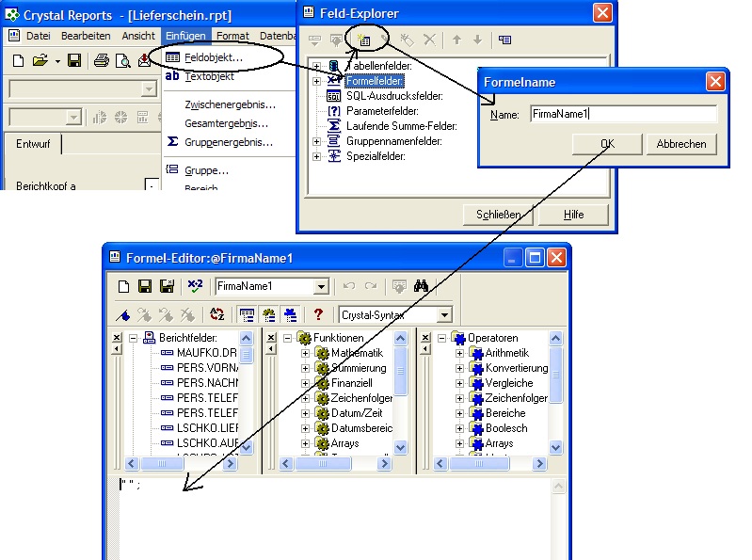This screenshot has width=752, height=560.
Task: Select Konvertierung under Operatoren
Action: click(517, 368)
